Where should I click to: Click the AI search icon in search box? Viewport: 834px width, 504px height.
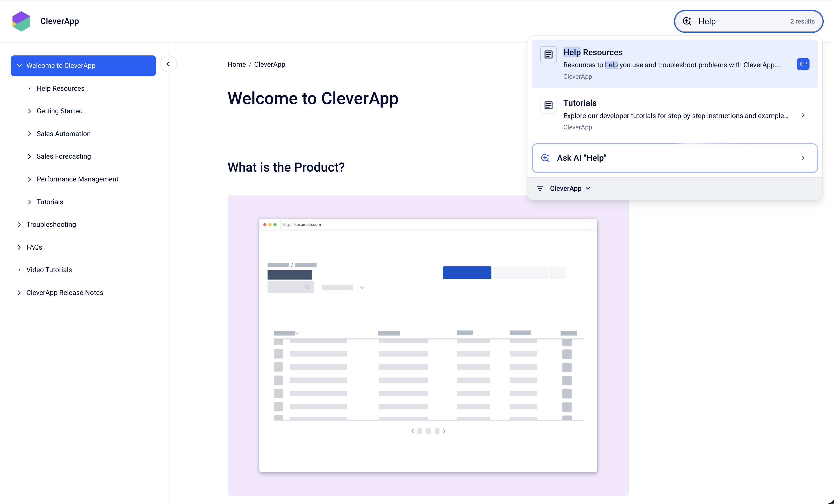[687, 21]
